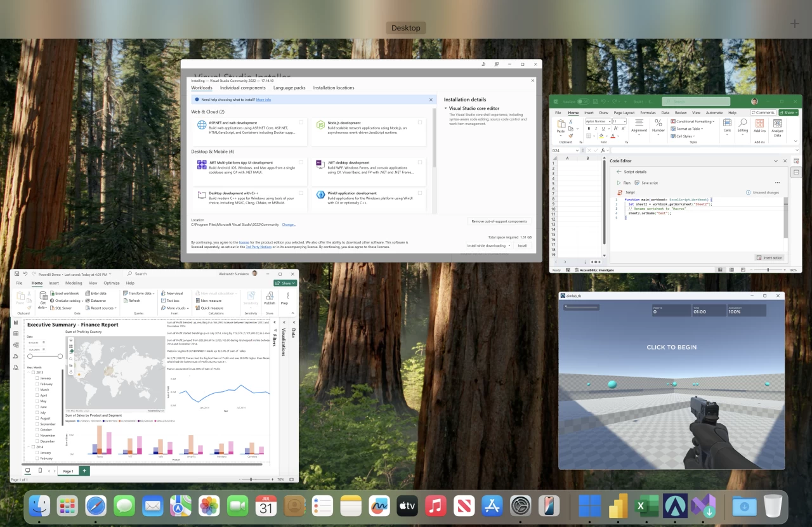
Task: Open the Modeling menu in Power BI
Action: click(73, 283)
